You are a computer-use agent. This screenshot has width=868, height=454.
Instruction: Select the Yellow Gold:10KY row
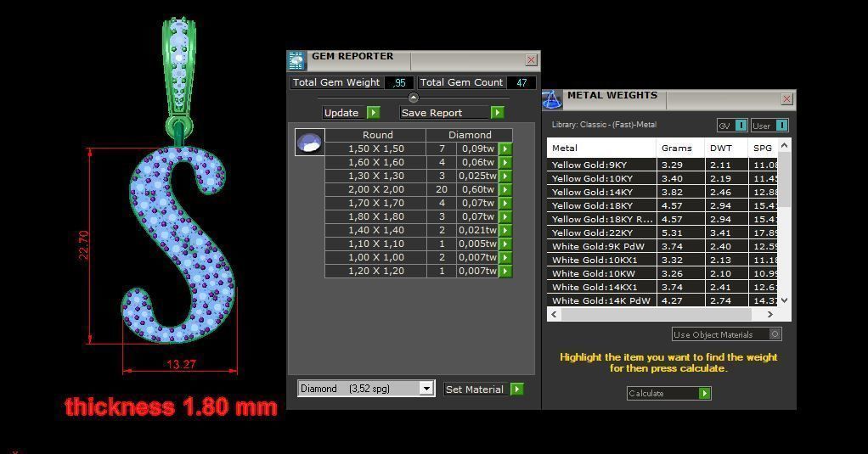(662, 178)
